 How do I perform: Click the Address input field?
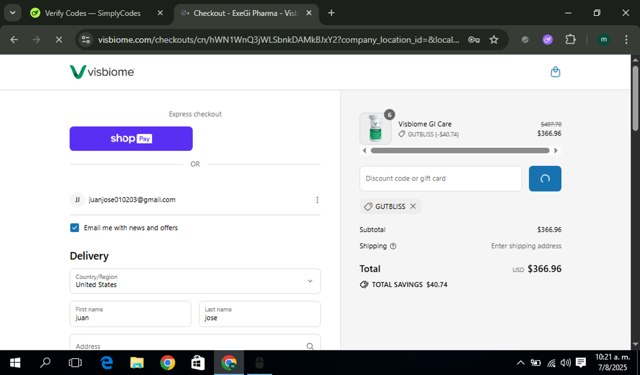tap(195, 343)
